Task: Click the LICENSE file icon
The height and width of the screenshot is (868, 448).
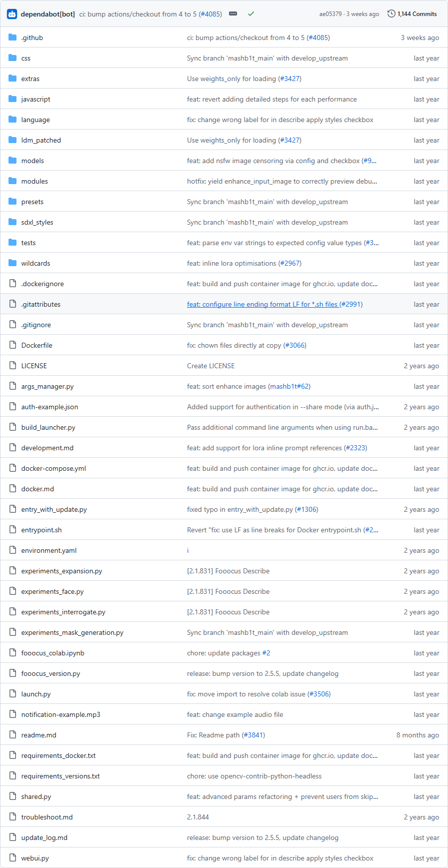Action: click(x=12, y=366)
